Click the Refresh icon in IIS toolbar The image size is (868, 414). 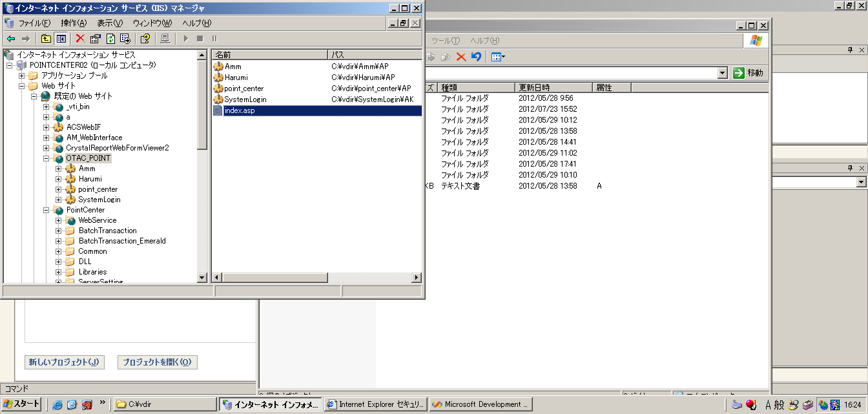pyautogui.click(x=110, y=39)
